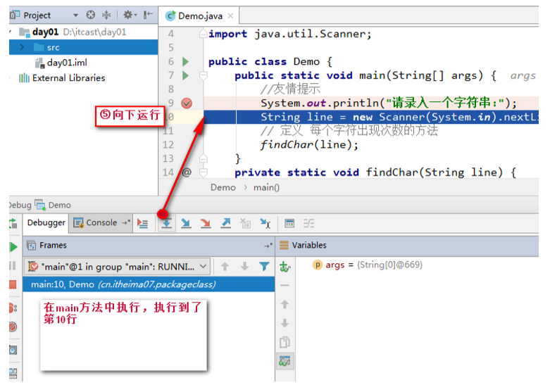Restore Frames panel layout arrow
Screen dimensions: 550x392
[x=268, y=246]
